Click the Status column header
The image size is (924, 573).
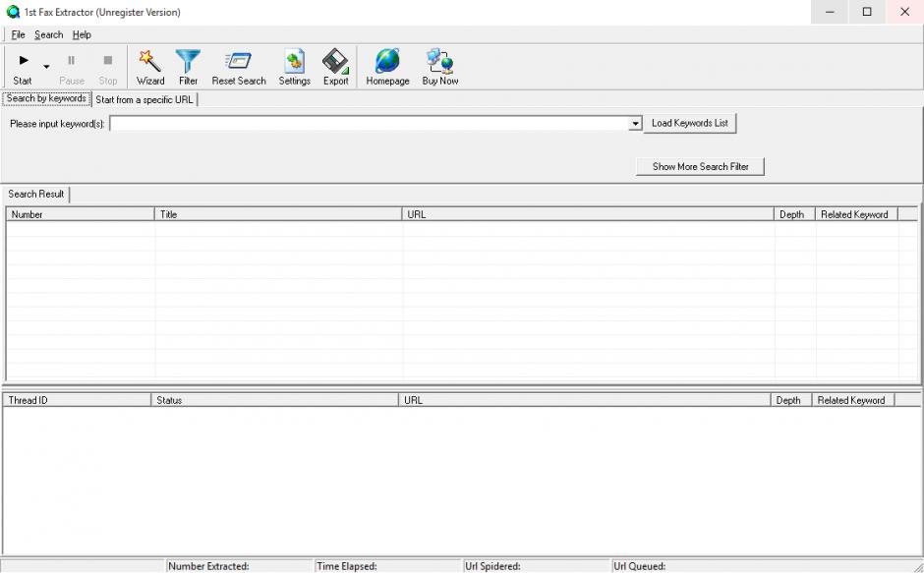click(274, 400)
